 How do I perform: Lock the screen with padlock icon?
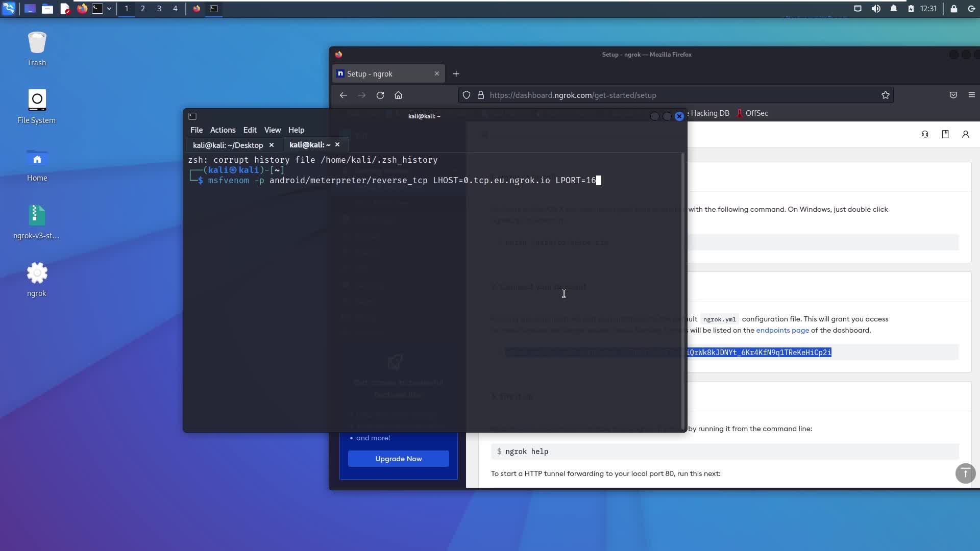[953, 9]
